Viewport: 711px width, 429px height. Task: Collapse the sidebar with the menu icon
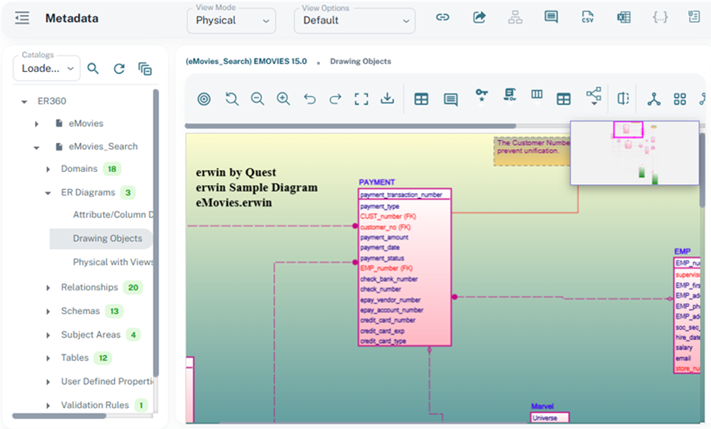22,18
